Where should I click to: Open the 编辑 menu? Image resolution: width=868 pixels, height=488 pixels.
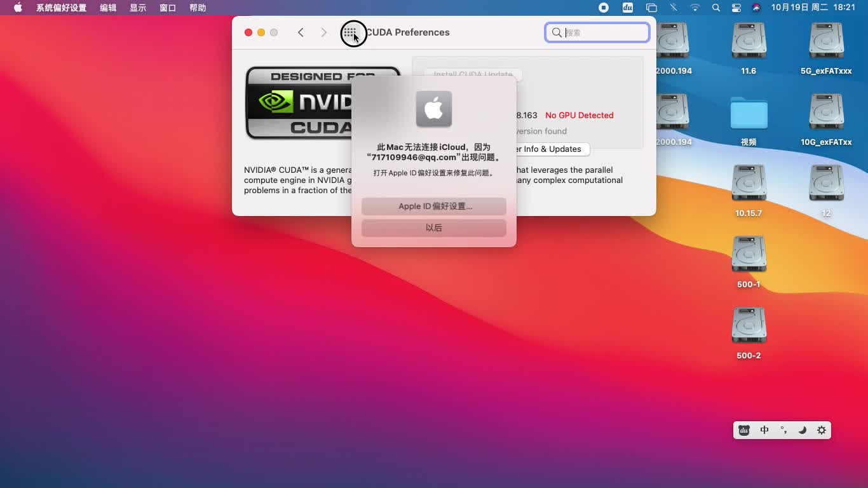108,8
